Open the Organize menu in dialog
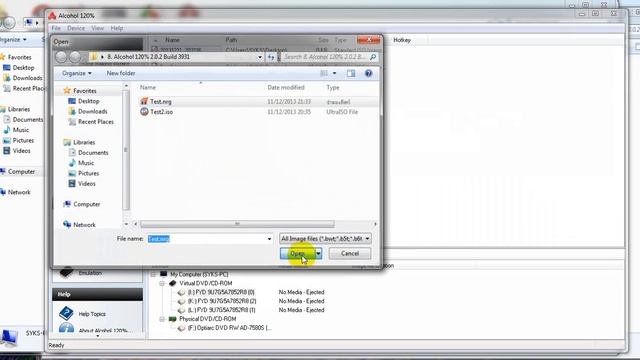640x360 pixels. tap(77, 73)
